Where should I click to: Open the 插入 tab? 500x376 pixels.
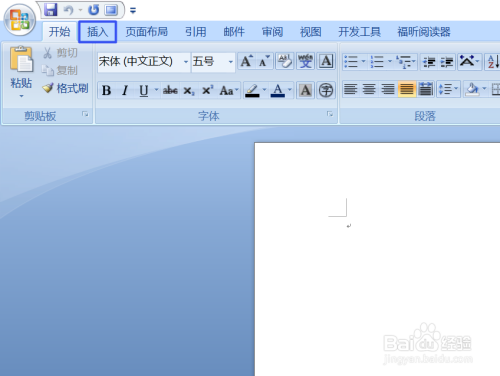pos(97,32)
